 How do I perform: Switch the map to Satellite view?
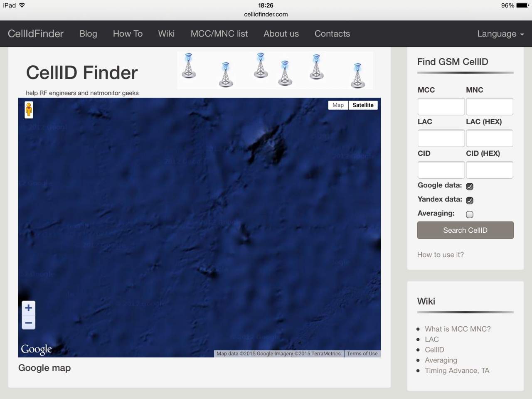(363, 105)
